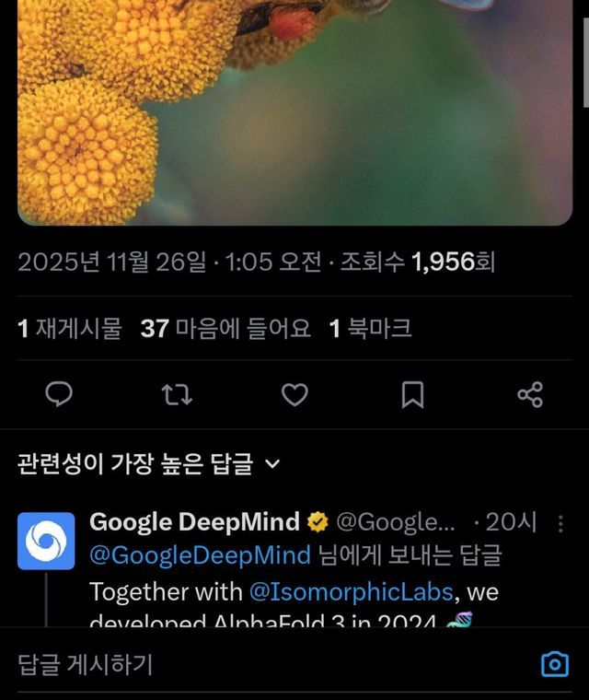
Task: Type in the 답글 게시하기 reply field
Action: (x=258, y=664)
